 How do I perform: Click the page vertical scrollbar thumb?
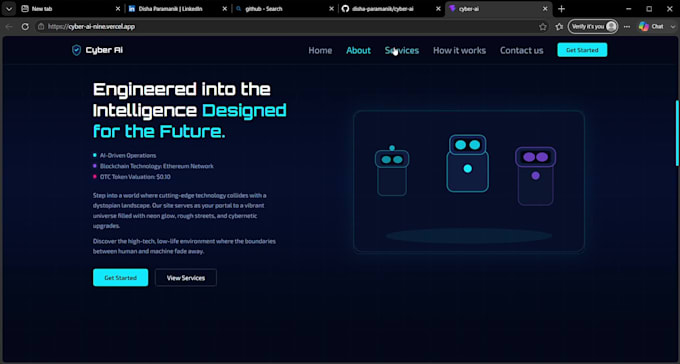point(677,133)
